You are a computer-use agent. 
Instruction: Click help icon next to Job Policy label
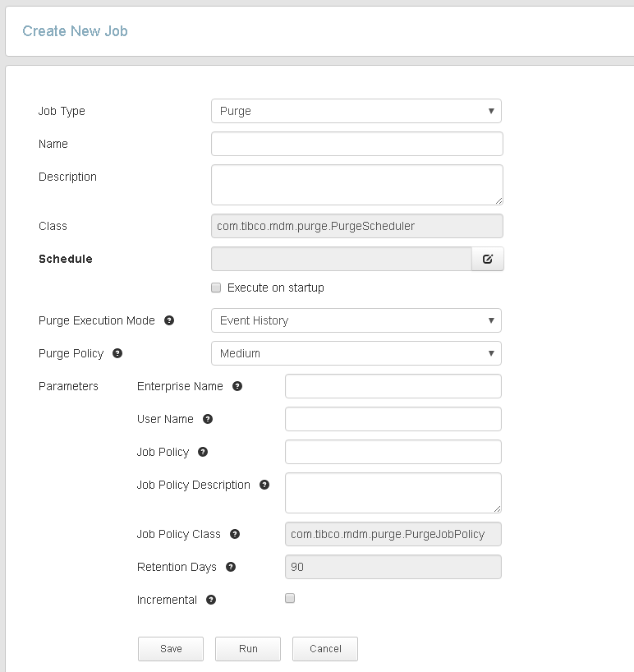[x=203, y=452]
